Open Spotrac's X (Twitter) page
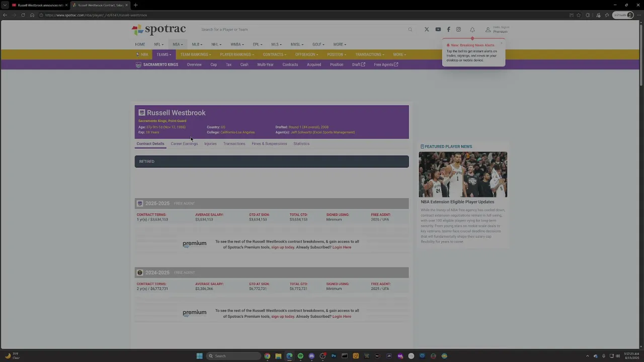644x362 pixels. (427, 30)
